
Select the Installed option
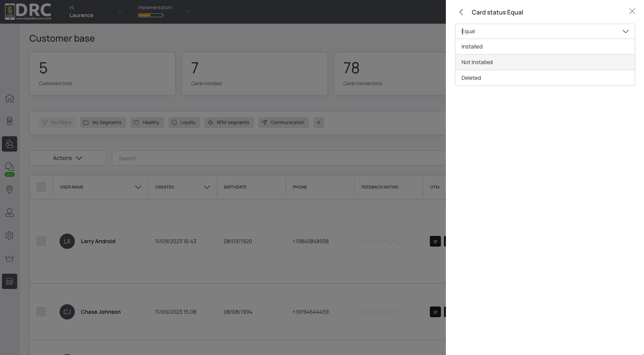[545, 47]
